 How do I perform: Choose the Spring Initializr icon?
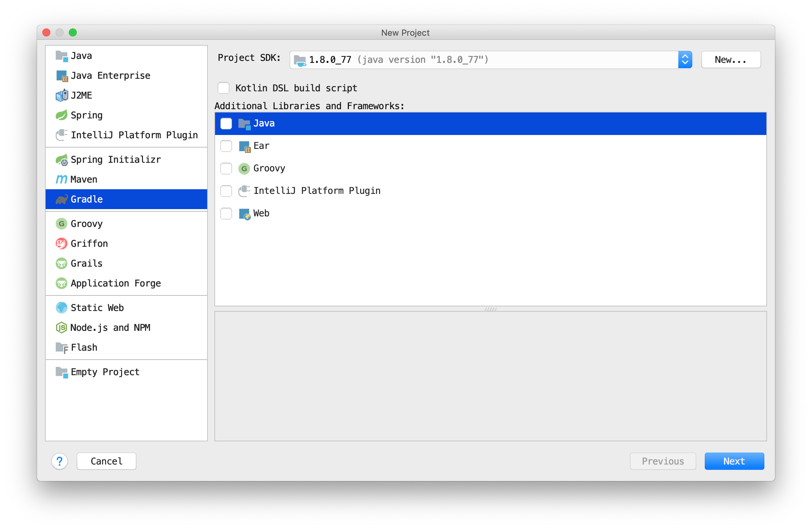pos(62,159)
